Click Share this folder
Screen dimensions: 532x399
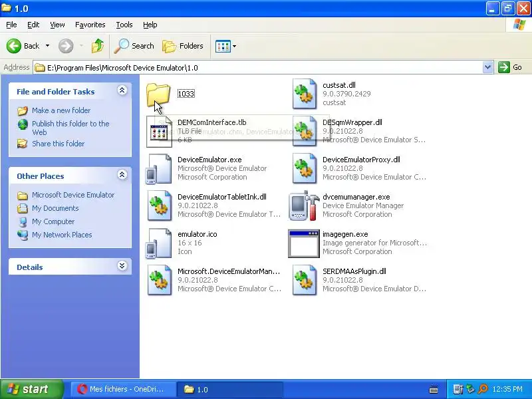point(59,144)
